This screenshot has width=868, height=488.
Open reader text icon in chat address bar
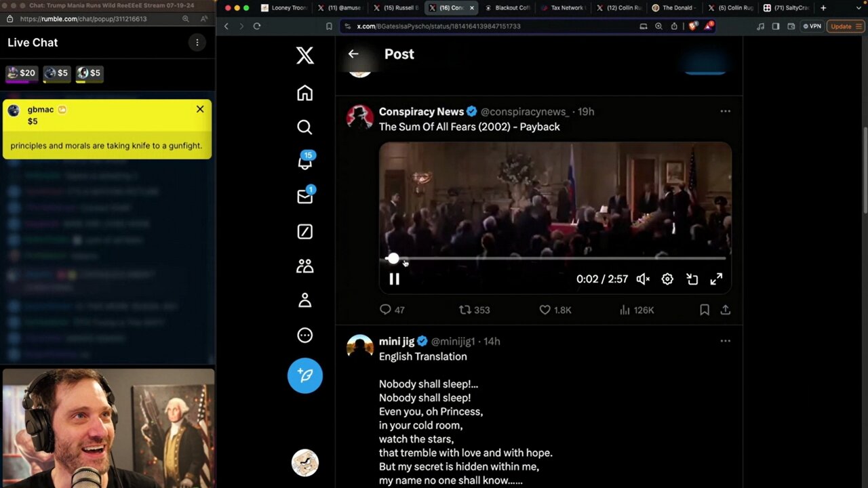(x=203, y=19)
